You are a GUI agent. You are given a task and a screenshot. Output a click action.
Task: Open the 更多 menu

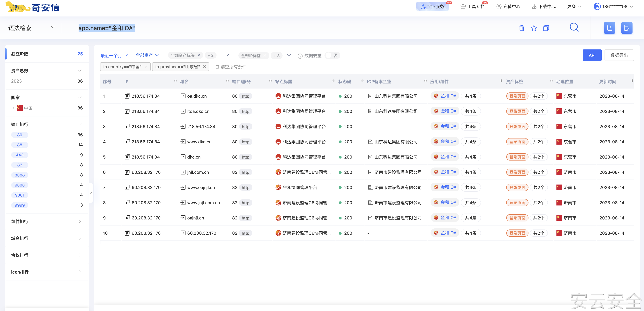[574, 6]
